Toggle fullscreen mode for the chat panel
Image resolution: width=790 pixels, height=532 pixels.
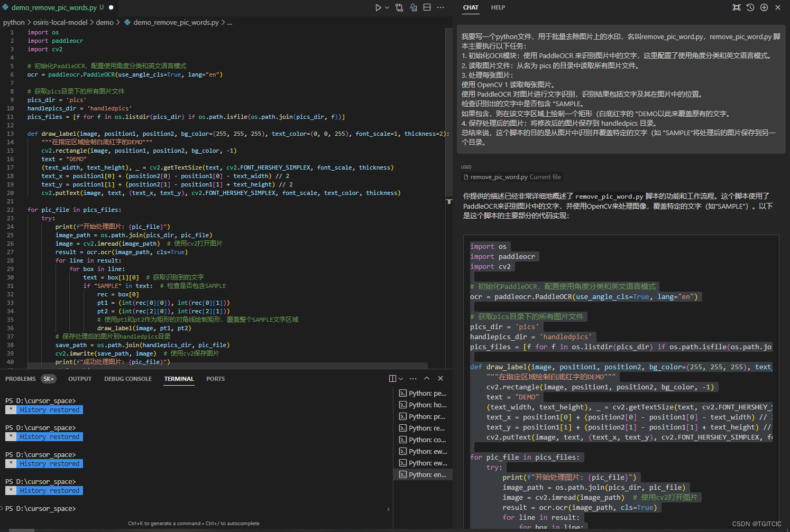737,7
